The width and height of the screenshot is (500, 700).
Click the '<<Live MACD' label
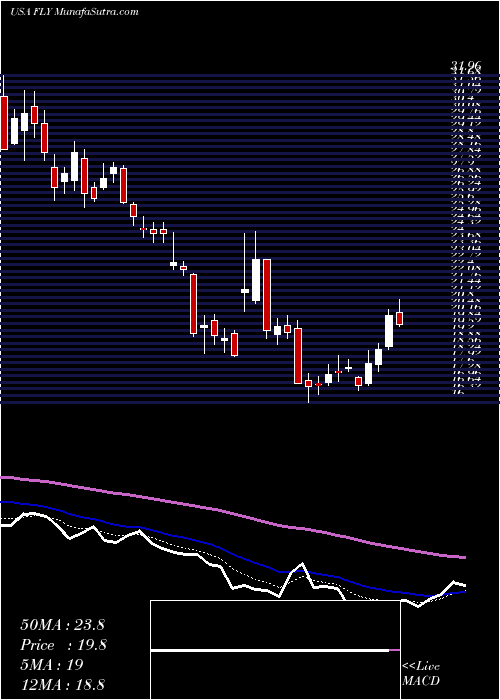pos(421,674)
